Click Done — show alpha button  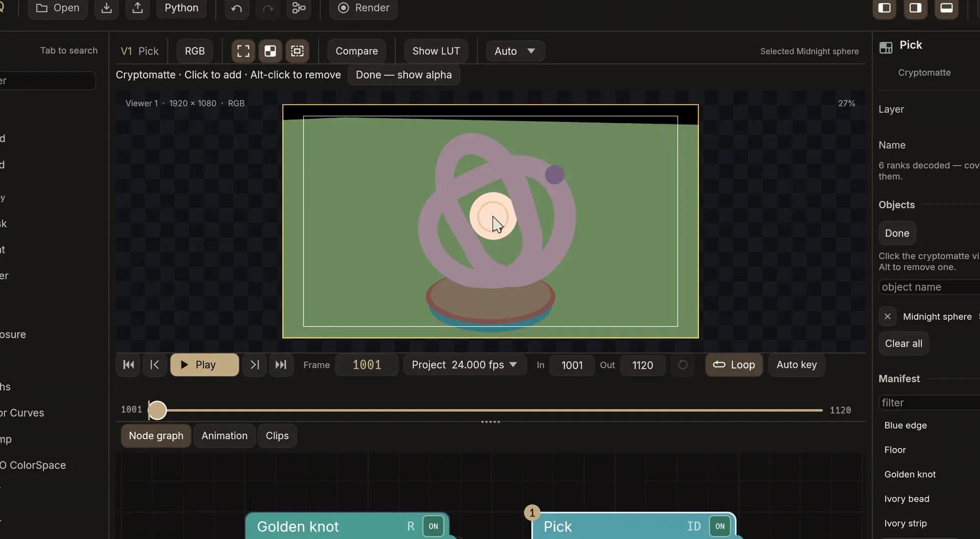pyautogui.click(x=404, y=75)
